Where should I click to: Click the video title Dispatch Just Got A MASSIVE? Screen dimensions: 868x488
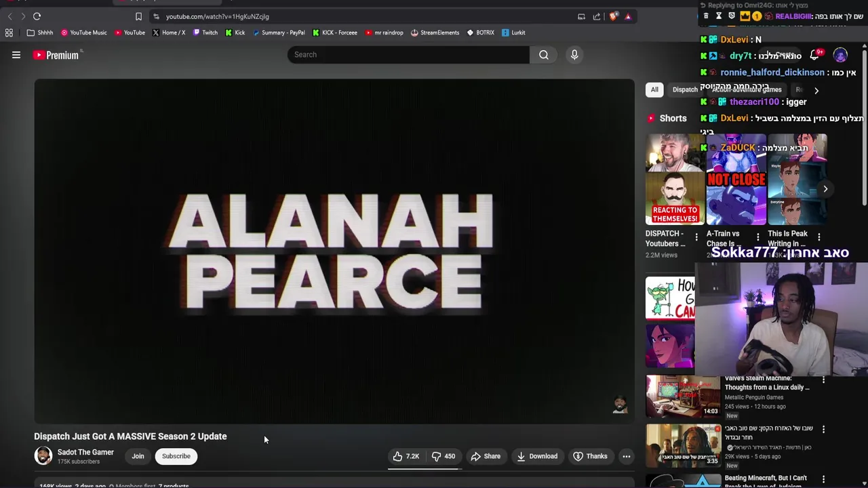[x=131, y=436]
